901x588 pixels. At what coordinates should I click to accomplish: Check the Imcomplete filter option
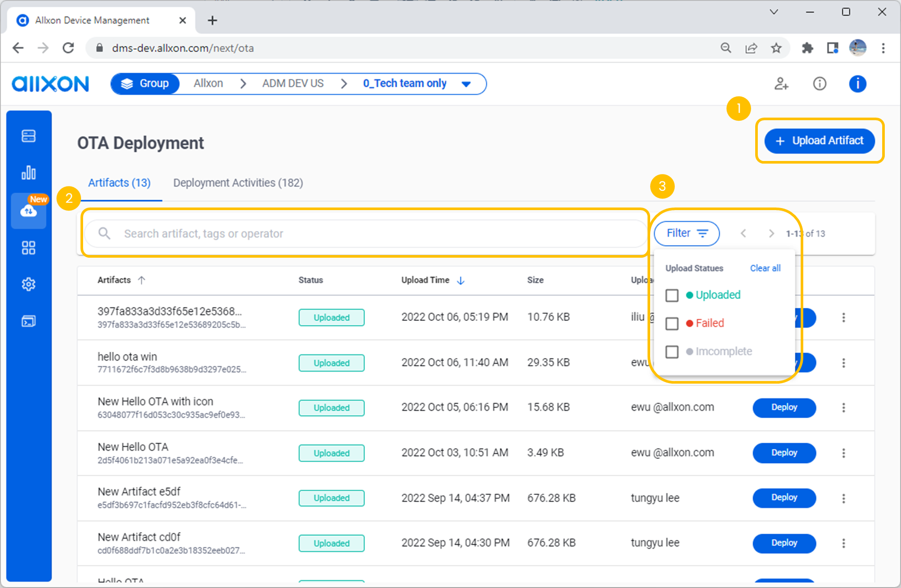[672, 352]
